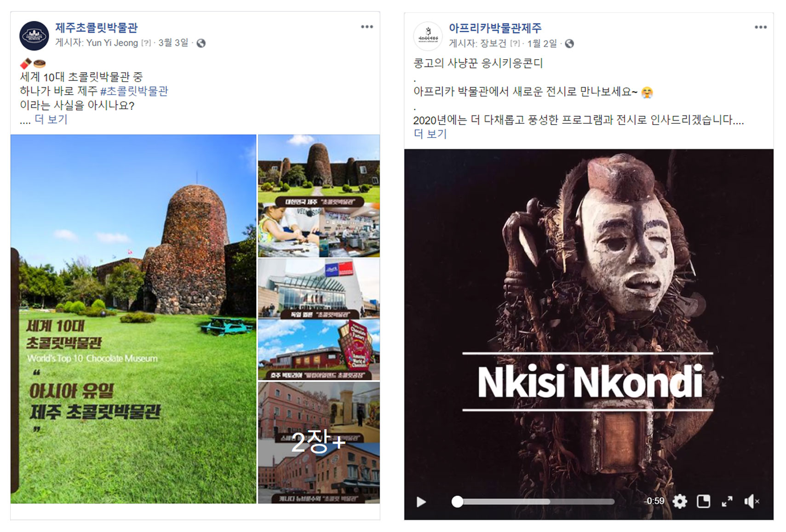Open picture-in-picture icon on the video

pos(703,501)
